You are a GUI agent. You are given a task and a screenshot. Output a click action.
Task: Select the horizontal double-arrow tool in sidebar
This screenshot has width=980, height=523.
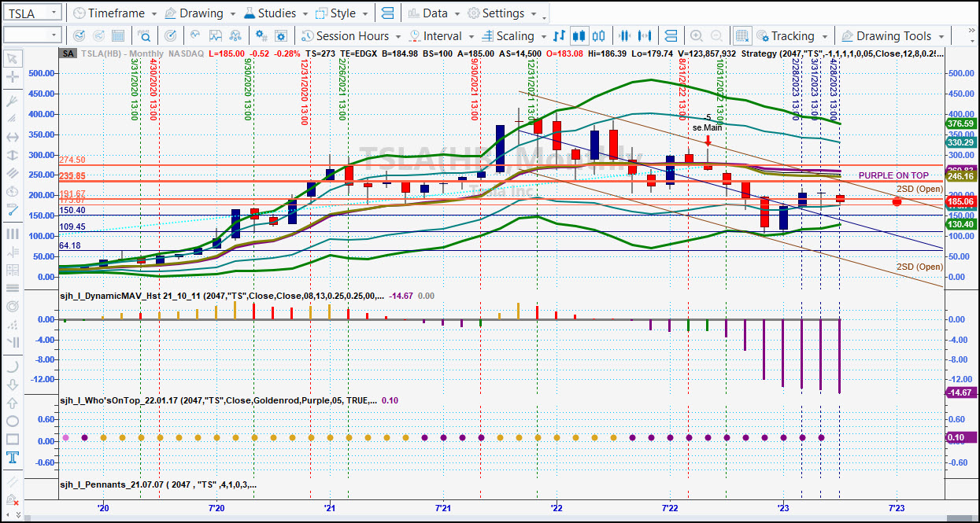pyautogui.click(x=13, y=137)
